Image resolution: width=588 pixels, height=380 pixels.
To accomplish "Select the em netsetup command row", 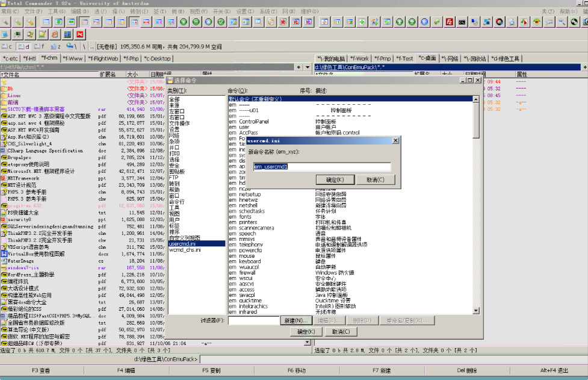I will click(350, 195).
